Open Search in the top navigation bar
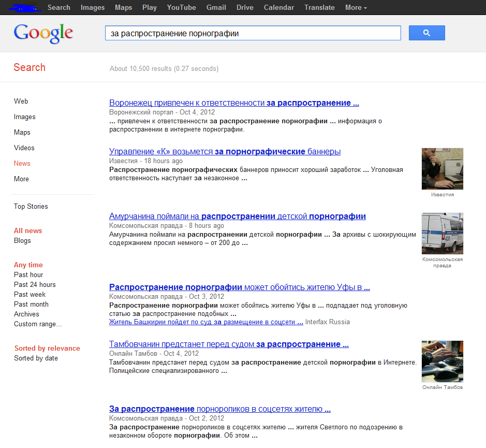This screenshot has height=448, width=486. tap(59, 7)
